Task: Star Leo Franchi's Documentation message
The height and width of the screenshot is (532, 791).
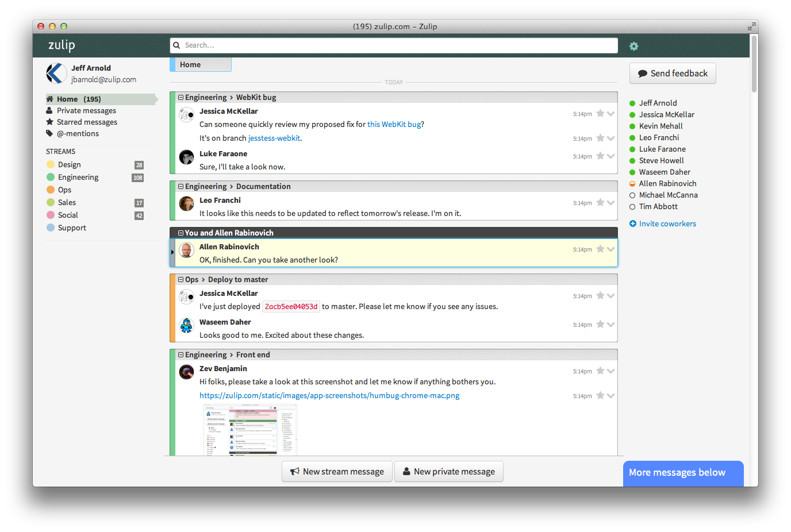Action: click(600, 202)
